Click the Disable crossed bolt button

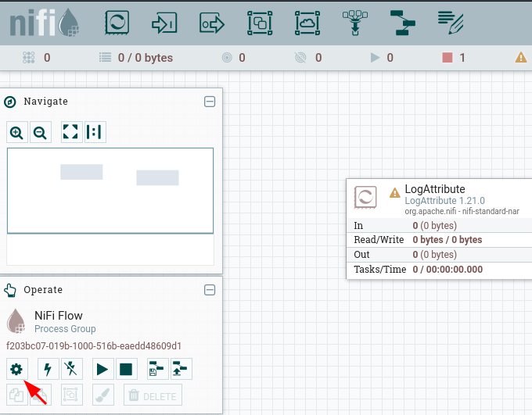pos(72,369)
